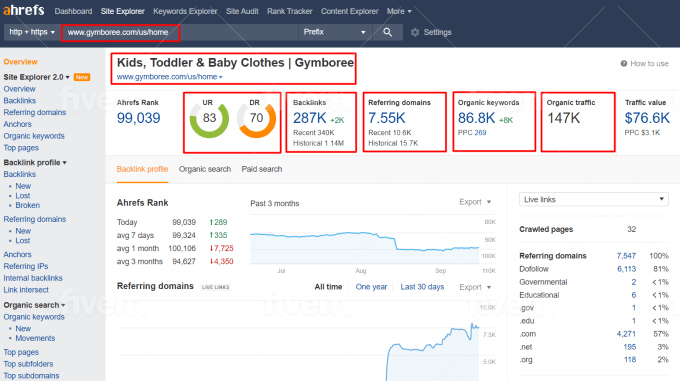Viewport: 680px width, 381px height.
Task: Switch to the Organic search tab
Action: (x=205, y=169)
